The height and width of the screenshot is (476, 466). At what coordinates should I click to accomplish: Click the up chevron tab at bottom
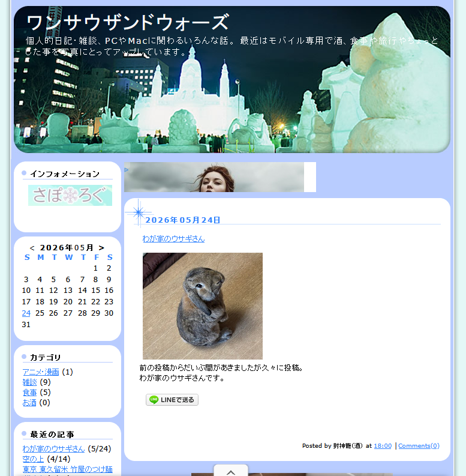coord(231,471)
